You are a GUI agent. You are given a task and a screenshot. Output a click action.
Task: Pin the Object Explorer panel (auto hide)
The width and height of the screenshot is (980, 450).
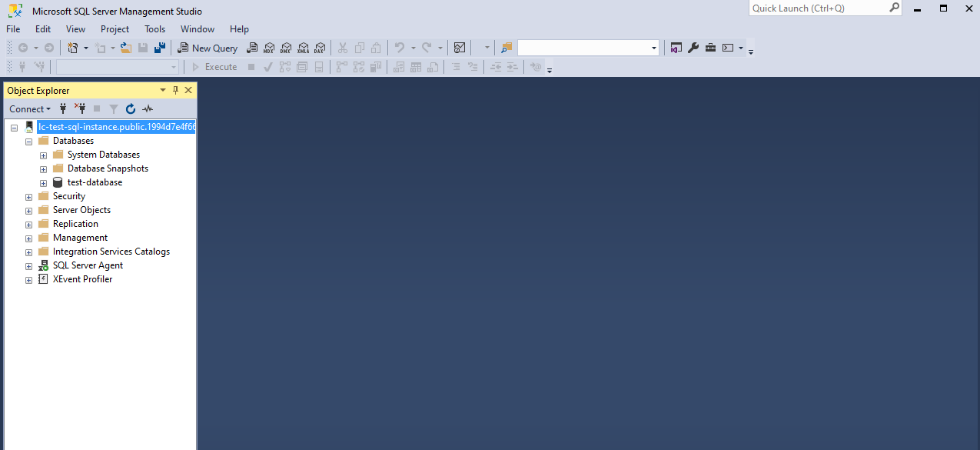tap(175, 90)
